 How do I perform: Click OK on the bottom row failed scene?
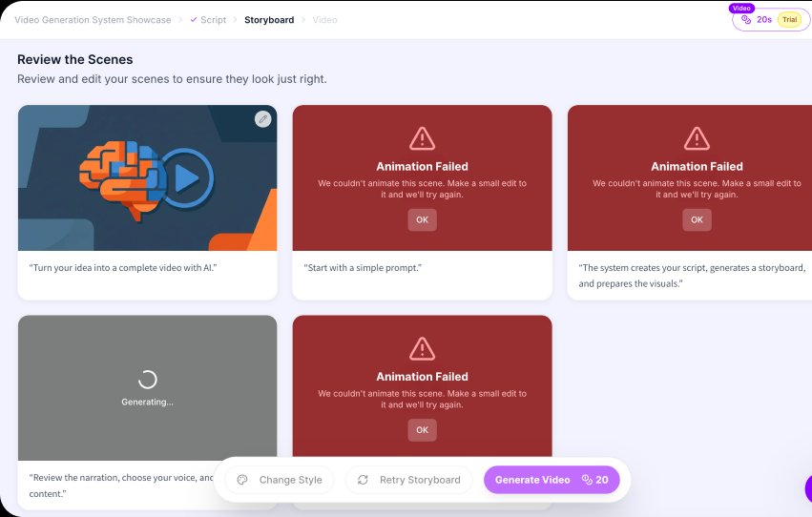[x=422, y=430]
